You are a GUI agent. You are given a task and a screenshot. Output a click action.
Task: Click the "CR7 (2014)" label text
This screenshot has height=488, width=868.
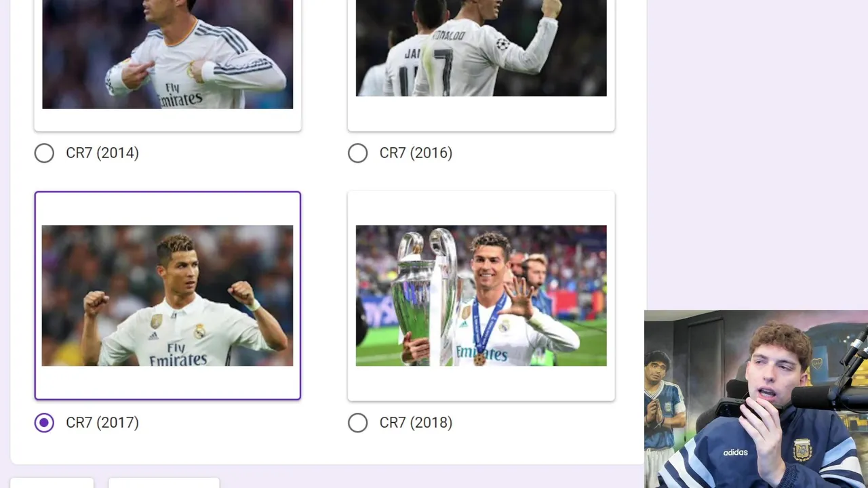(x=102, y=153)
